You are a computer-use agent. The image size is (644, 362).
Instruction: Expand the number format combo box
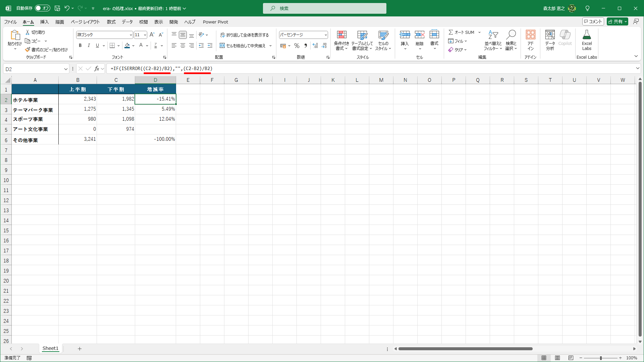[326, 35]
